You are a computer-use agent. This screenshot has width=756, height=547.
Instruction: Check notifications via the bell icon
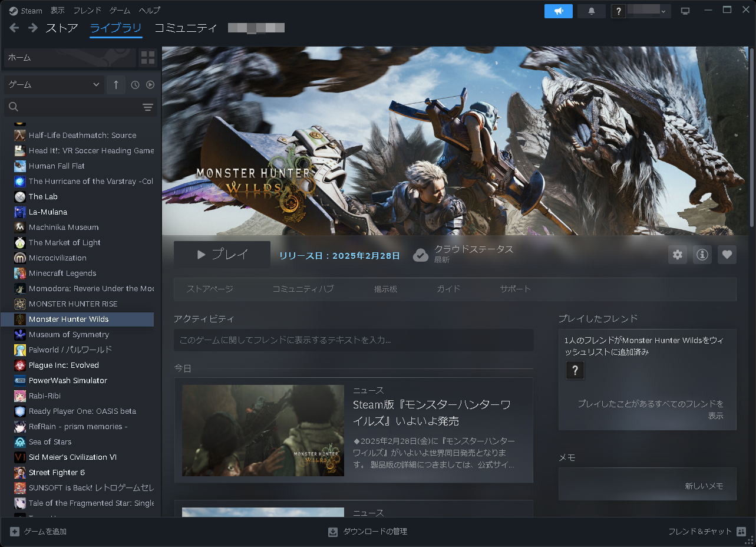591,10
